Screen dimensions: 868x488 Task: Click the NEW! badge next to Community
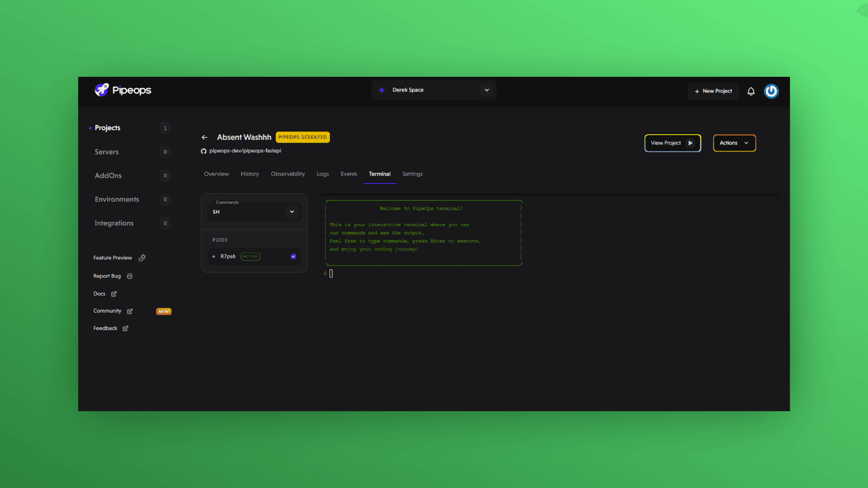164,311
